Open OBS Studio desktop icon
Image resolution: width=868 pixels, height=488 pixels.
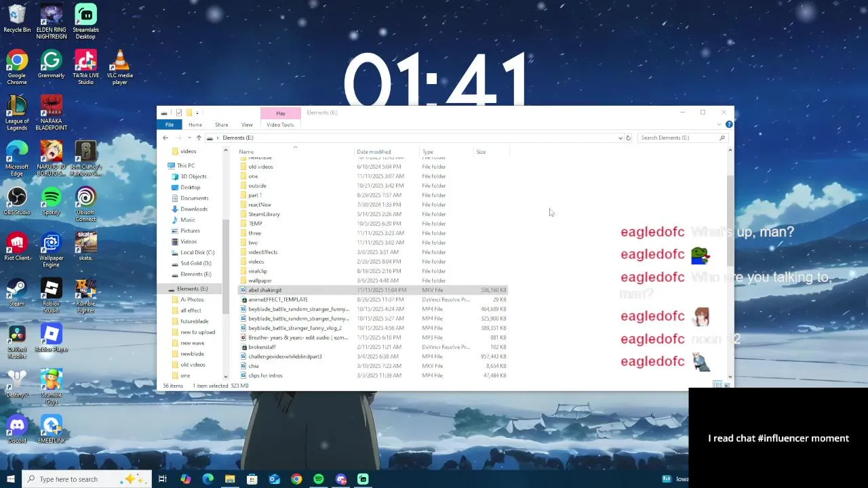click(x=17, y=202)
